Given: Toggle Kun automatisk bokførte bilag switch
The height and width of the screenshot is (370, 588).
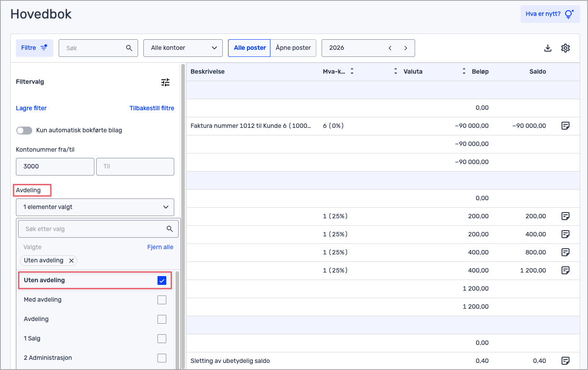Looking at the screenshot, I should (x=24, y=131).
